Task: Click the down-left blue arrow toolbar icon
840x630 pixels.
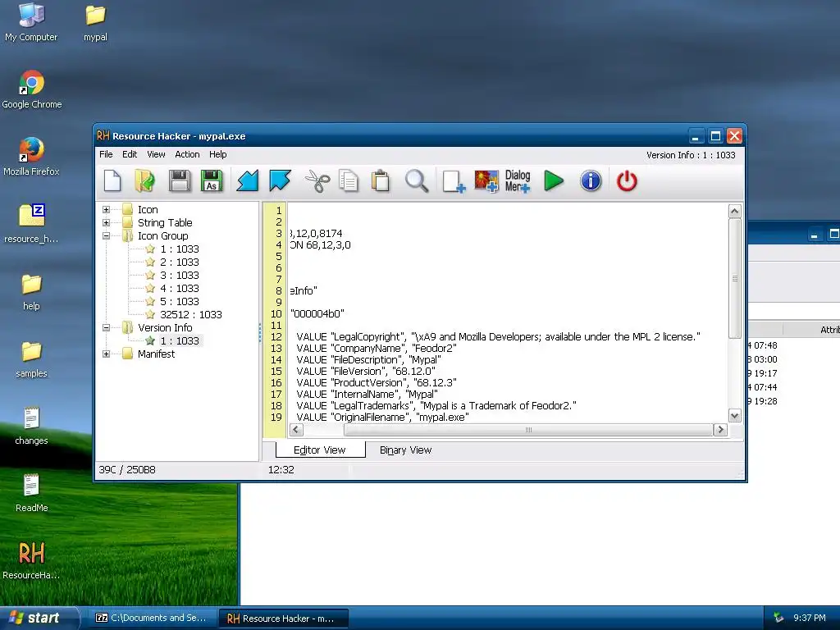Action: [x=248, y=181]
